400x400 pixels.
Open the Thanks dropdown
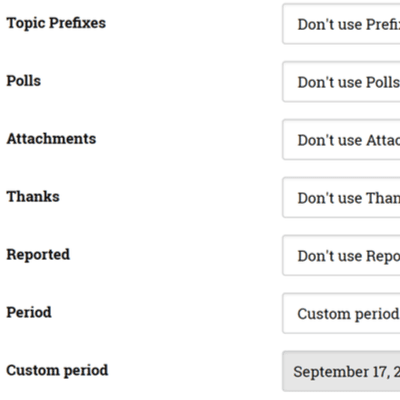click(x=341, y=198)
